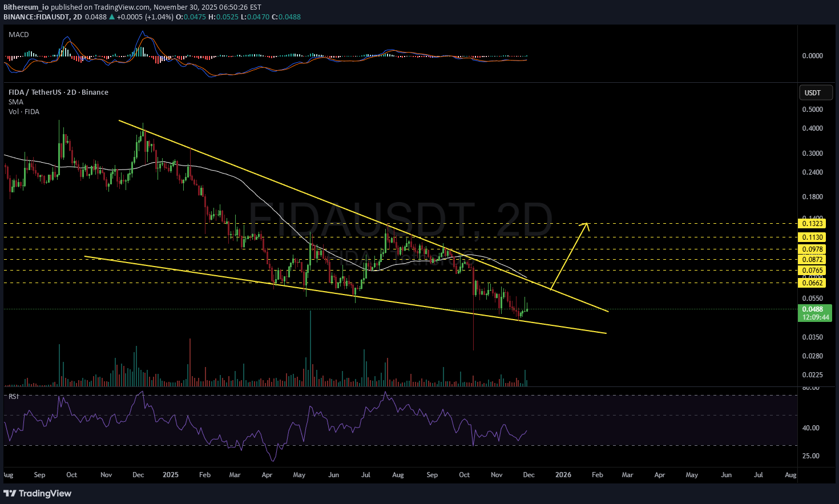
Task: Select the 0.0978 price level label
Action: click(x=812, y=249)
